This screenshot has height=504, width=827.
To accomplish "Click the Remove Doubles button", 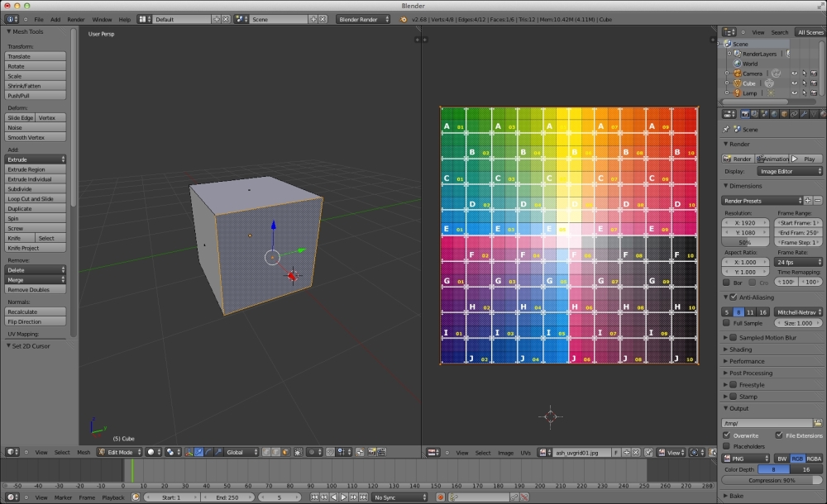I will (x=36, y=289).
